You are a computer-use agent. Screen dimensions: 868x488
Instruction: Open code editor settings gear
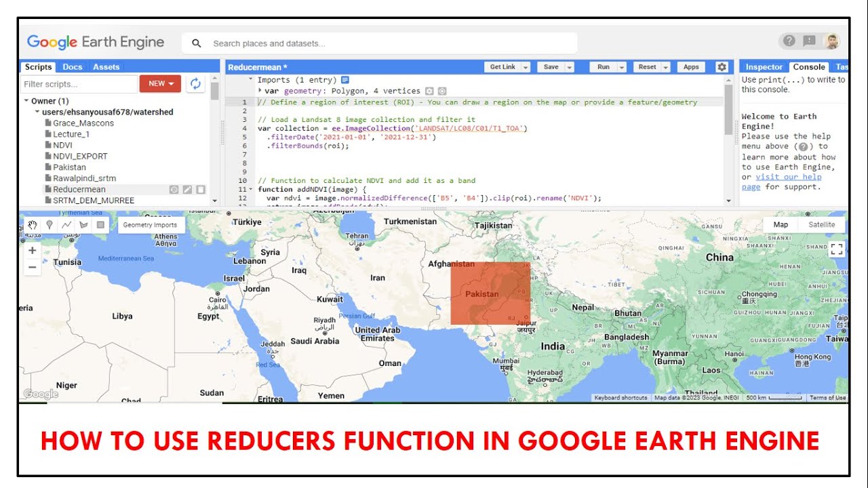[722, 67]
